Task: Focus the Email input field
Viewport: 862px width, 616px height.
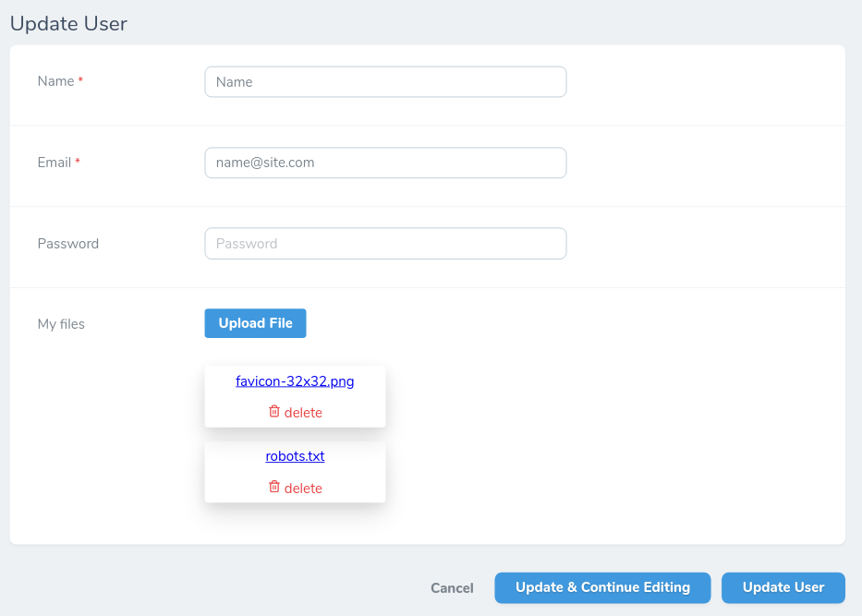Action: 384,163
